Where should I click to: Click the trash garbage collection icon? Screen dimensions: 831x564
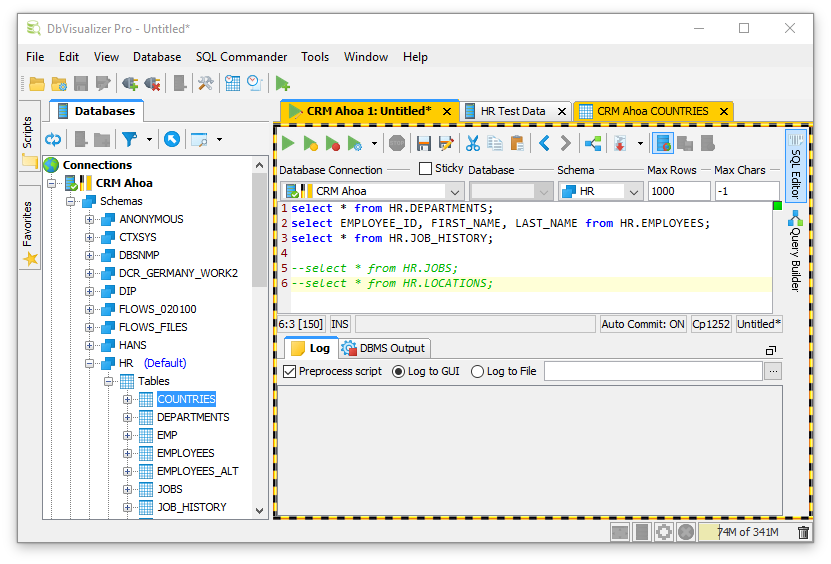pos(803,532)
